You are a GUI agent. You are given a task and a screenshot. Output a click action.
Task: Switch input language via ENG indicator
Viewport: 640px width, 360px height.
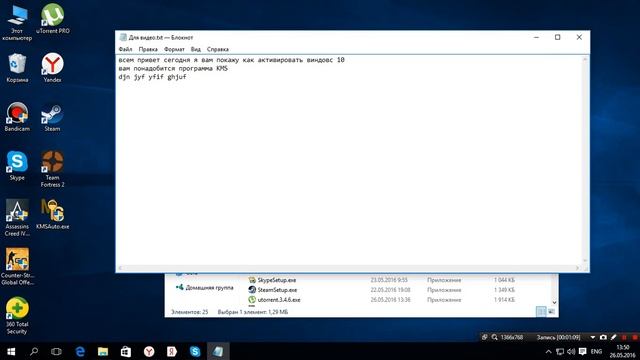596,351
